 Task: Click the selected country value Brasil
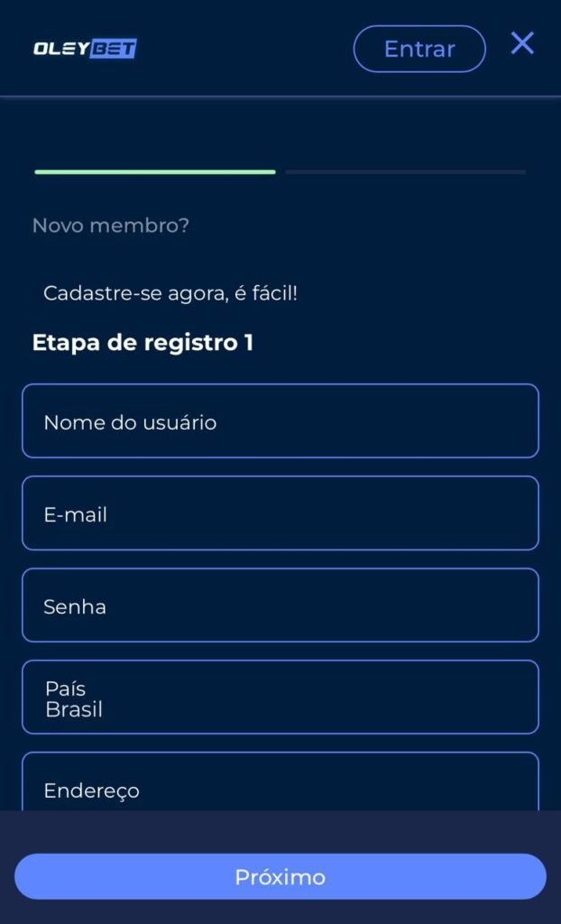(x=74, y=710)
